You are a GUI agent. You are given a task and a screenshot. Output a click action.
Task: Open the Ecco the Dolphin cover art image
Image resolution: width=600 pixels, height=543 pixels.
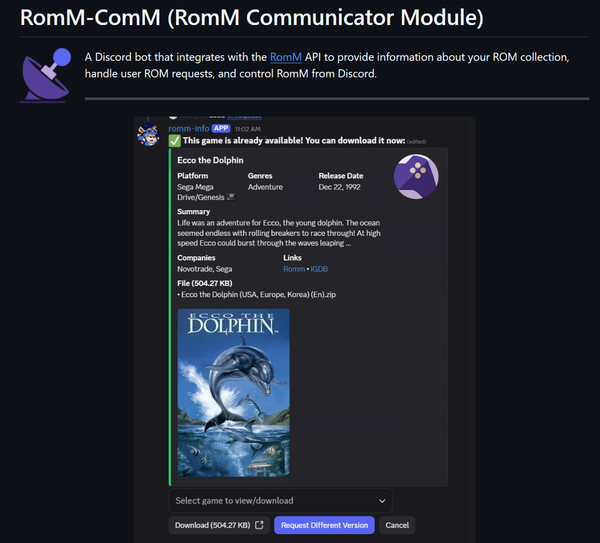tap(233, 393)
